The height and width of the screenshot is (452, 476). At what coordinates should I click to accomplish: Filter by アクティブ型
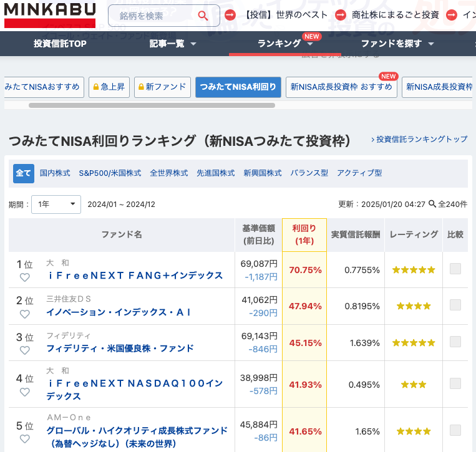359,173
